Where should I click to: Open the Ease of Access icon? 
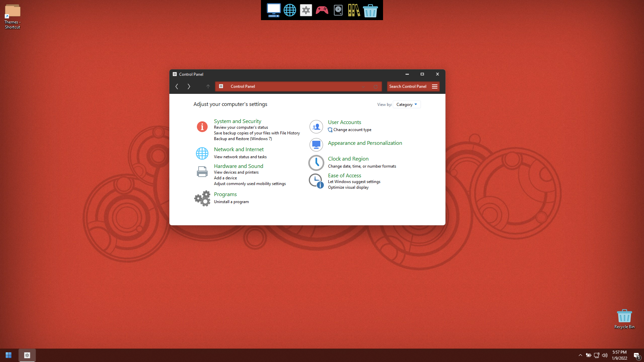click(x=316, y=181)
